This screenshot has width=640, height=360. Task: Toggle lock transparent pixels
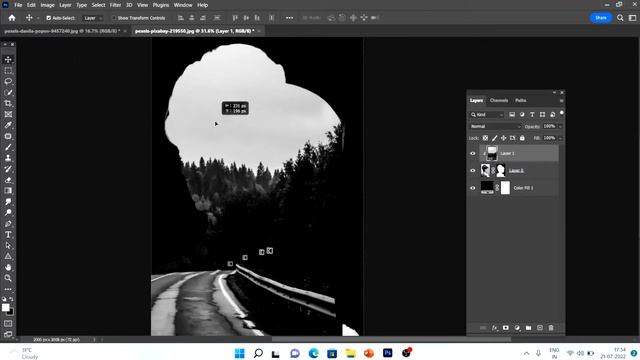[x=485, y=138]
